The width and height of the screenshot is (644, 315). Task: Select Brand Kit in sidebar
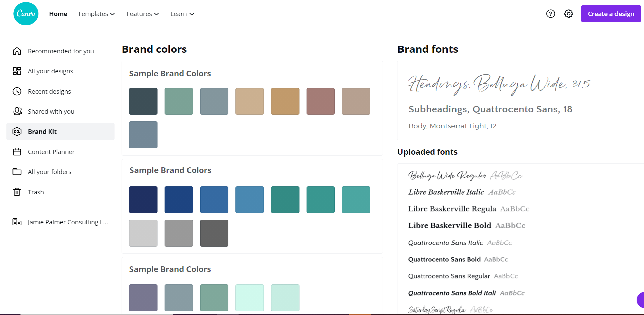click(x=60, y=132)
